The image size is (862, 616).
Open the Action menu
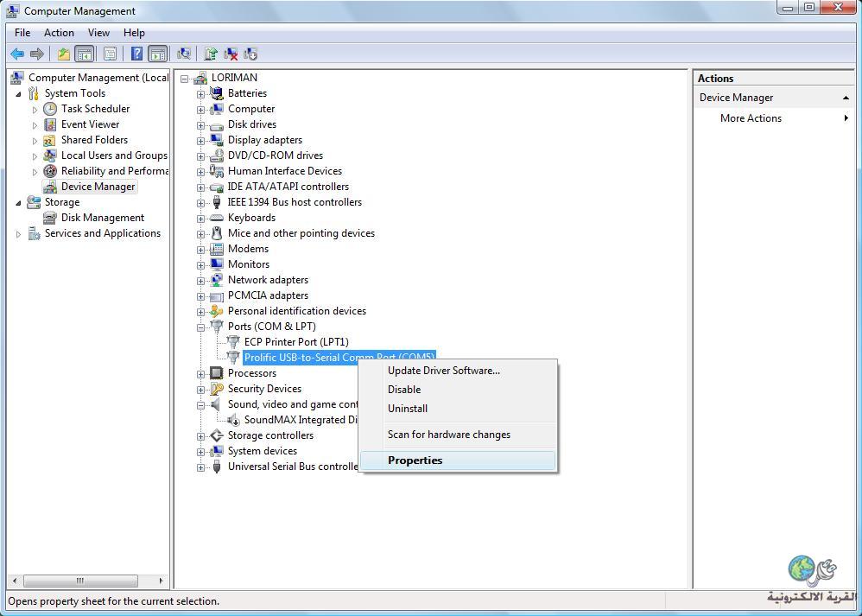point(59,33)
